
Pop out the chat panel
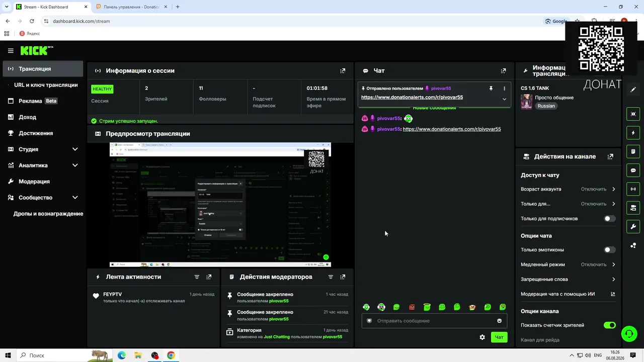pos(503,71)
